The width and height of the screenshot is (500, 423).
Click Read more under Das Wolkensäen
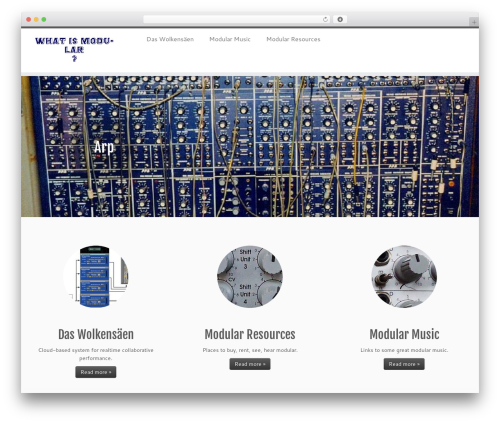click(x=96, y=372)
